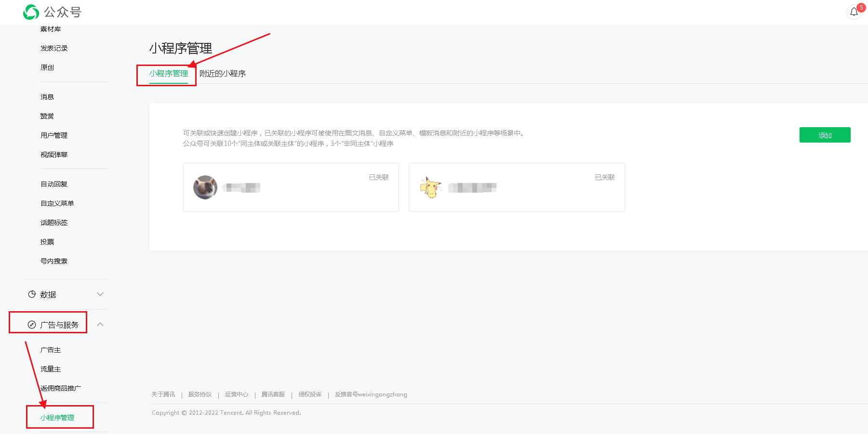Screen dimensions: 868x434
Task: Open the Pikachu avatar mini program card
Action: pos(517,187)
